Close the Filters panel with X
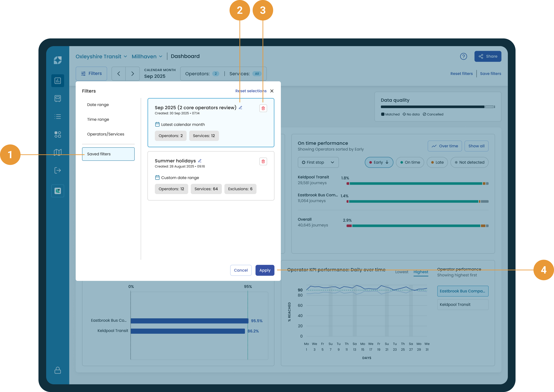554x392 pixels. point(272,91)
